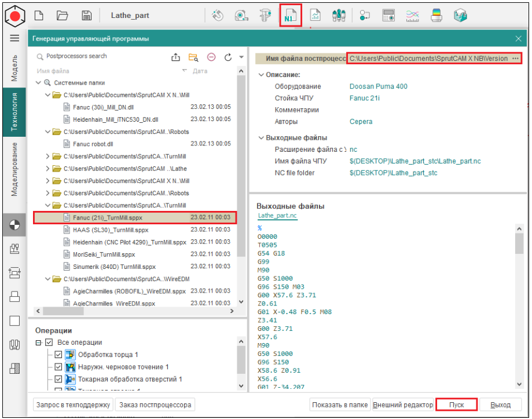This screenshot has width=532, height=419.
Task: Click the red remove postprocessor icon
Action: pyautogui.click(x=211, y=57)
